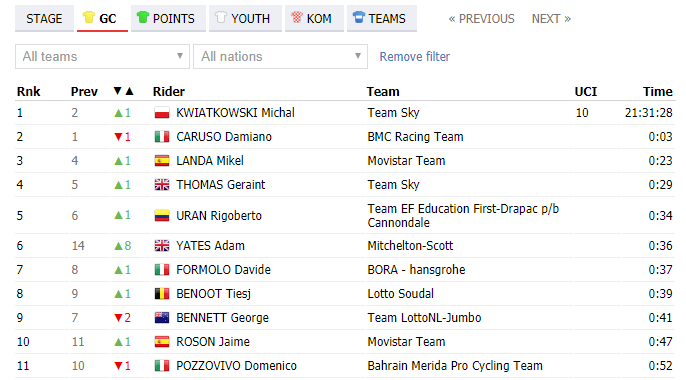This screenshot has width=686, height=380.
Task: Open rider KWIATKOWSKI Michal's page
Action: tap(235, 113)
